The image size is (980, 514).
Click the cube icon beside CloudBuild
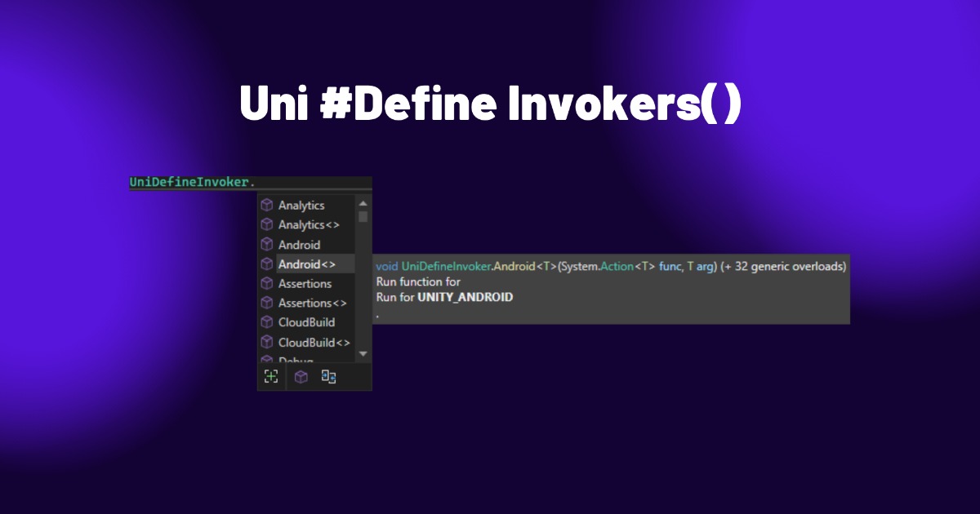click(x=267, y=322)
